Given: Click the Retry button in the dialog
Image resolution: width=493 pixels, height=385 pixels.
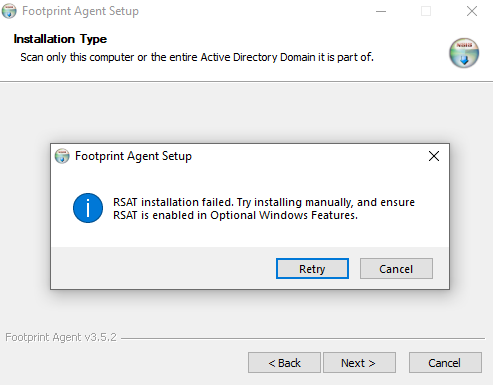Looking at the screenshot, I should click(x=312, y=268).
